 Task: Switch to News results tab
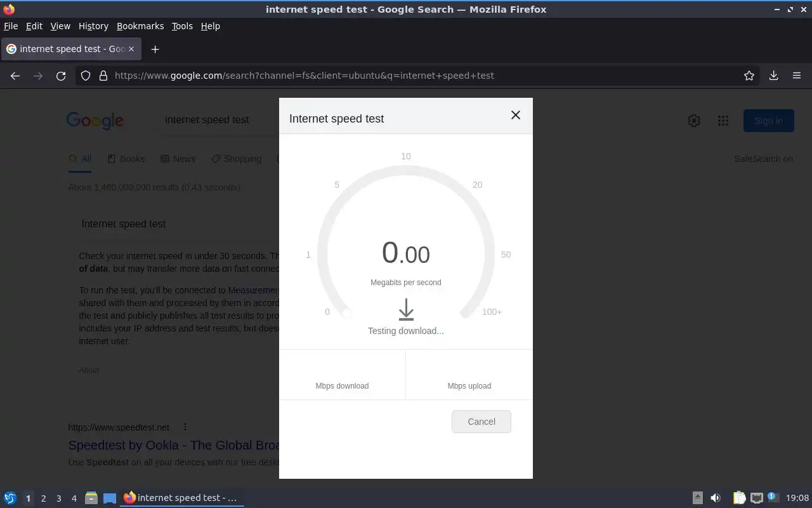pyautogui.click(x=178, y=159)
